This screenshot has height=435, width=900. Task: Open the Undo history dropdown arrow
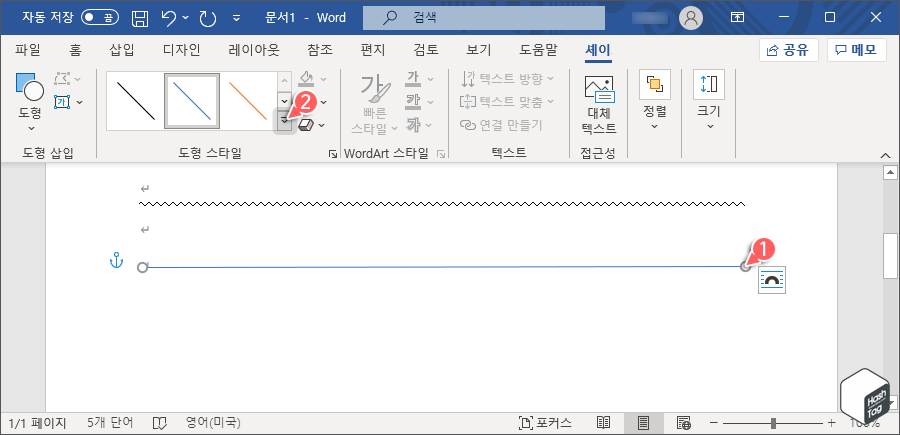point(185,18)
